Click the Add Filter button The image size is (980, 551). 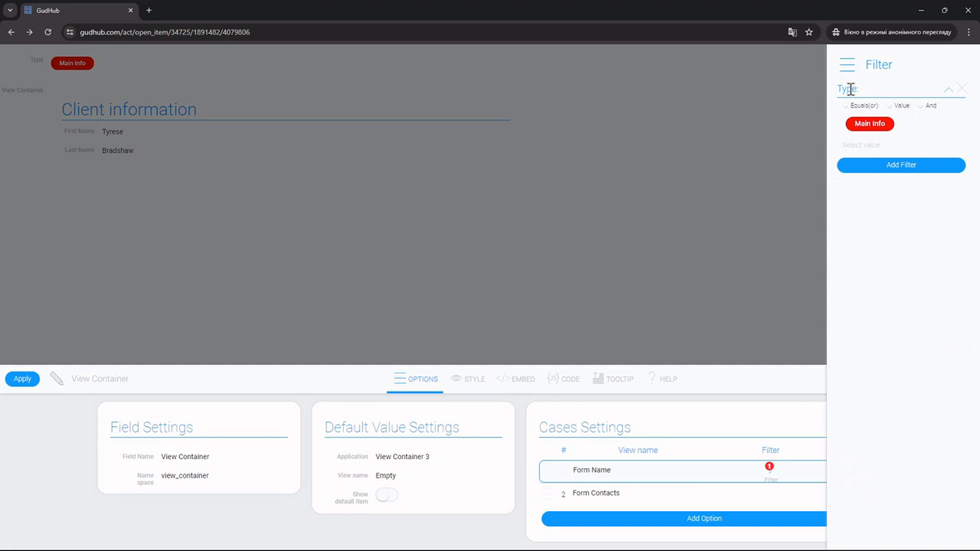pyautogui.click(x=901, y=165)
